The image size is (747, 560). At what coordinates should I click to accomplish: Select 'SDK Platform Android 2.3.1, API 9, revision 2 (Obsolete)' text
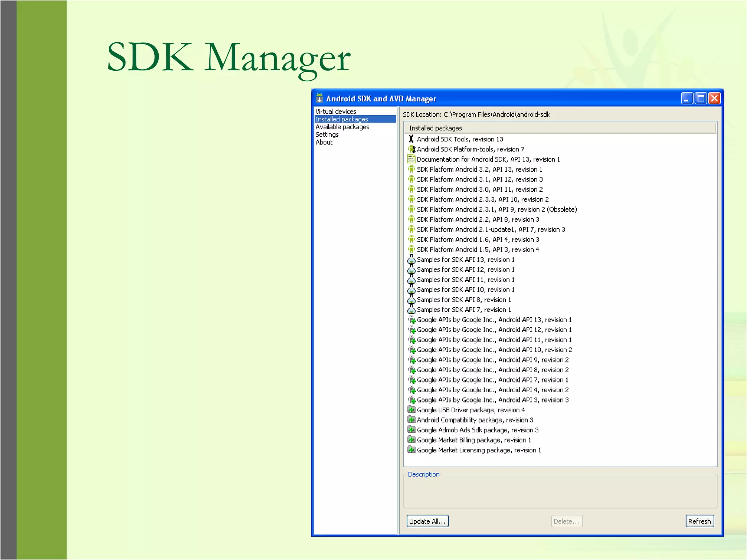tap(497, 209)
